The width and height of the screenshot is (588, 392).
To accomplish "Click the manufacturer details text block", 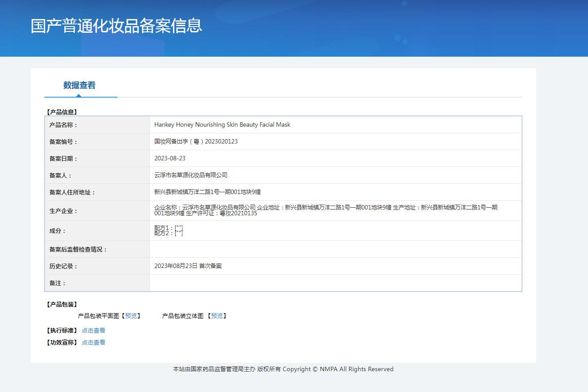I will coord(326,210).
